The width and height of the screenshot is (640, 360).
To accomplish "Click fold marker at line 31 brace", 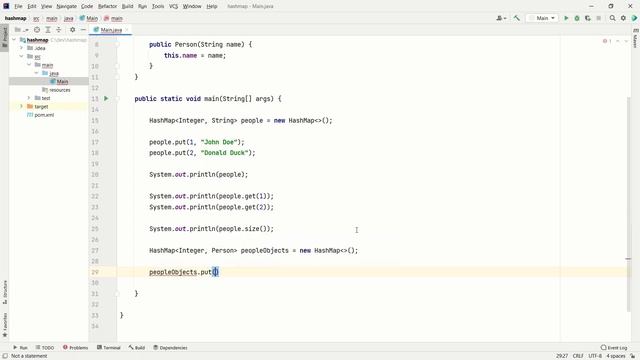I will tap(117, 293).
